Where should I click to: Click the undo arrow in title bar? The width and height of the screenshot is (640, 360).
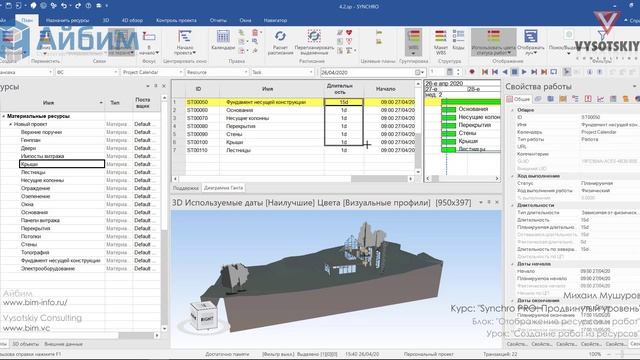(x=64, y=6)
